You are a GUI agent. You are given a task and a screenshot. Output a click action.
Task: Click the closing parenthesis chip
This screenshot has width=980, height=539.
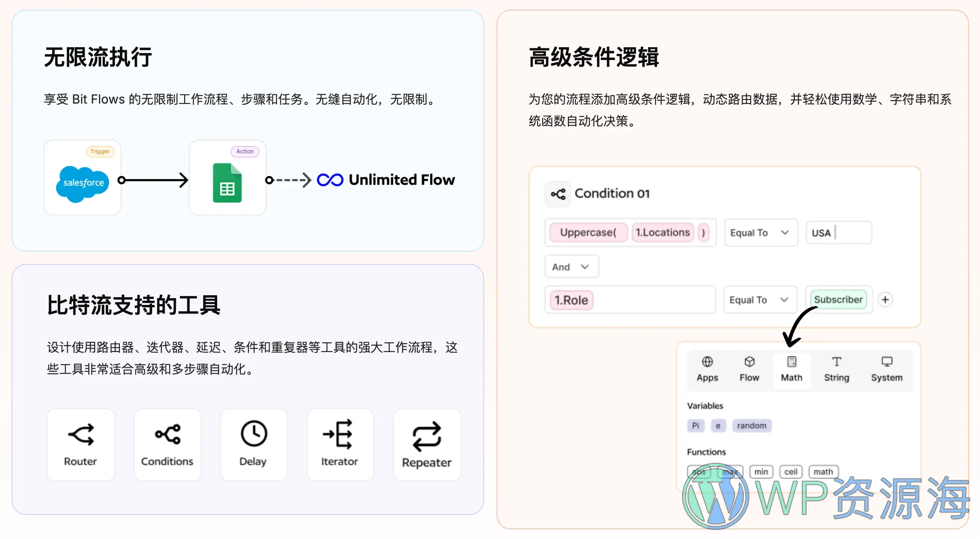[x=703, y=233]
